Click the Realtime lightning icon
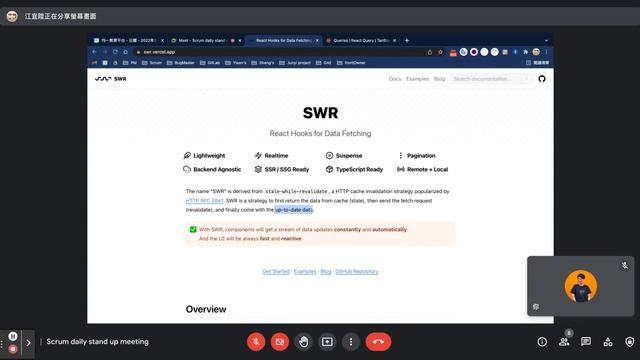Viewport: 640px width, 360px height. pyautogui.click(x=258, y=156)
